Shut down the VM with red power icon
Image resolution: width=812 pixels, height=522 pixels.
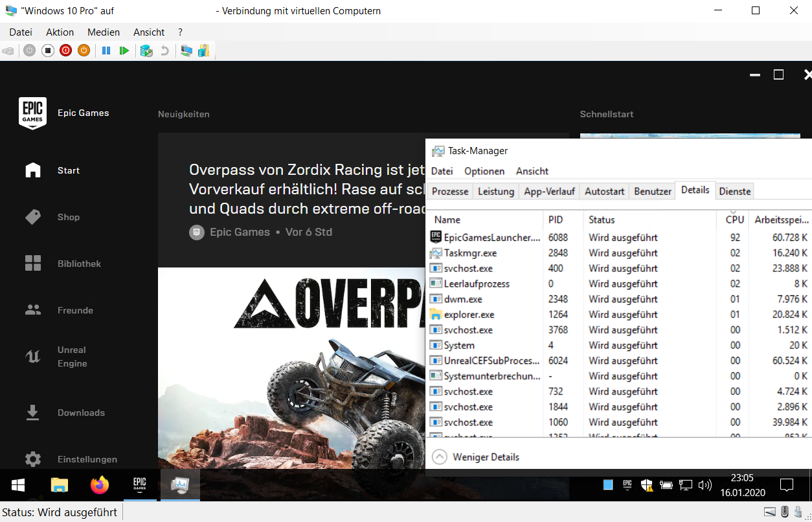[65, 51]
